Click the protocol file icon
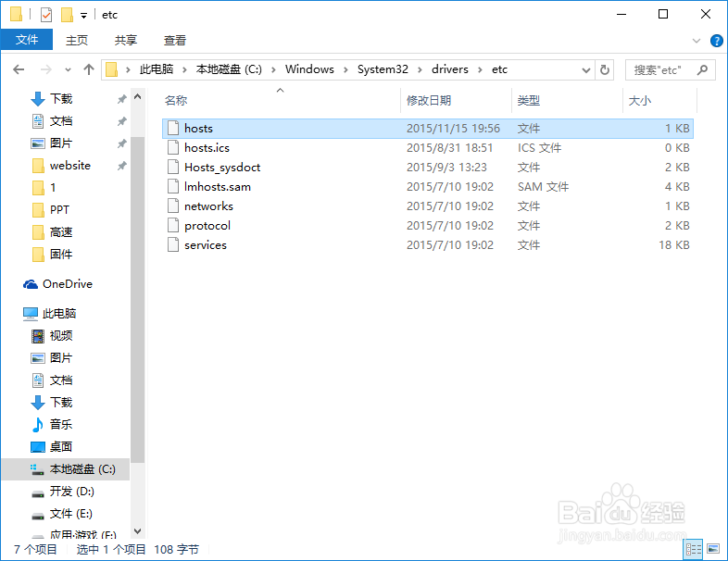Image resolution: width=728 pixels, height=561 pixels. click(x=173, y=225)
